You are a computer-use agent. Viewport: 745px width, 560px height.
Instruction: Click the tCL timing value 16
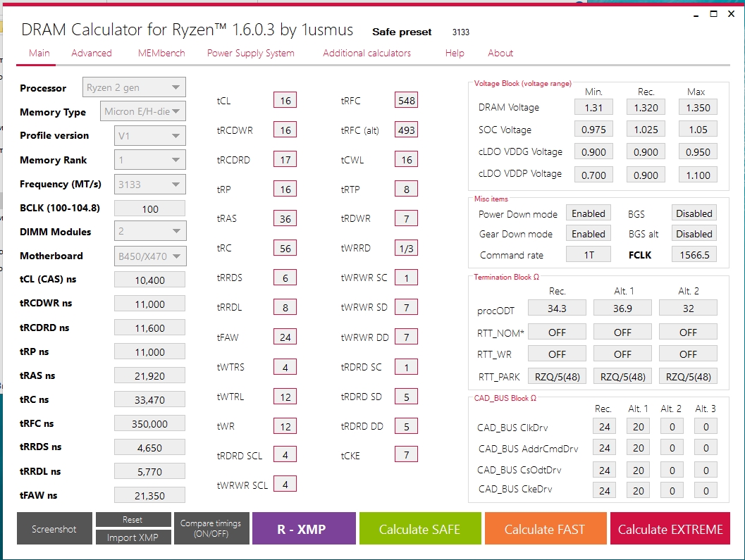(x=285, y=100)
